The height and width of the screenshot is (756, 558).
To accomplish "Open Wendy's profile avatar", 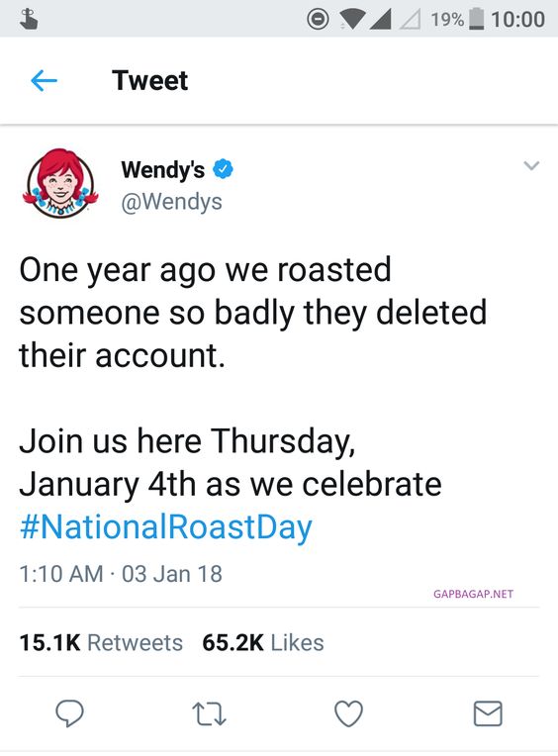I will click(x=60, y=184).
